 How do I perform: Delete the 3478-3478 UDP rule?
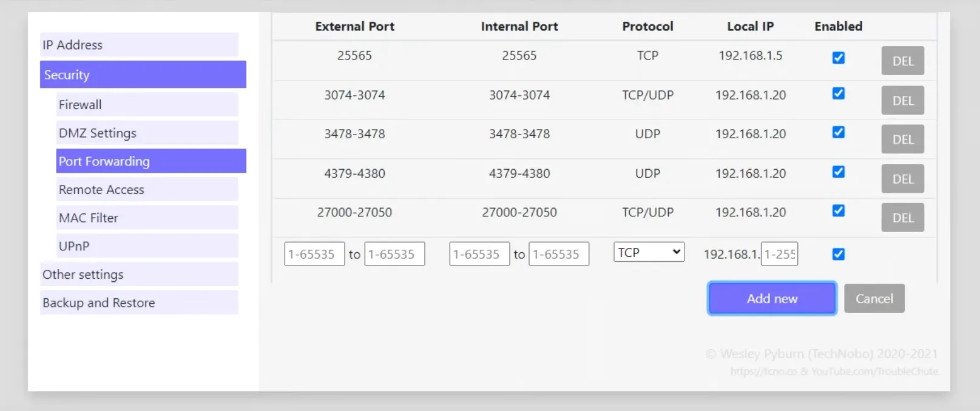pyautogui.click(x=902, y=139)
